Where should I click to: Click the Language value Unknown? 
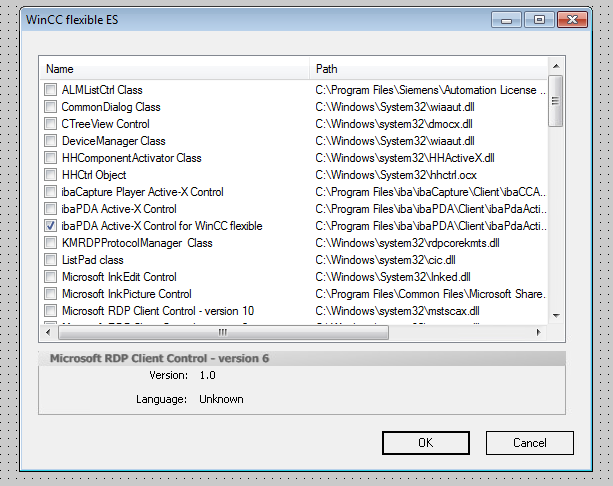221,399
